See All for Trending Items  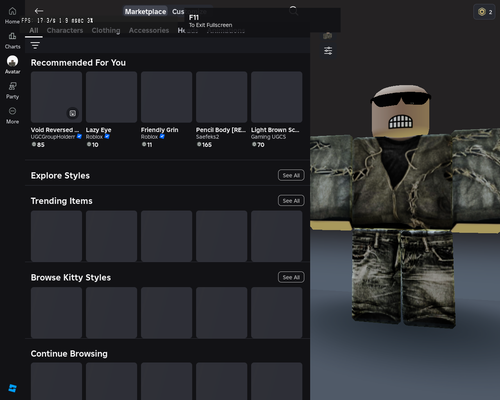(291, 201)
